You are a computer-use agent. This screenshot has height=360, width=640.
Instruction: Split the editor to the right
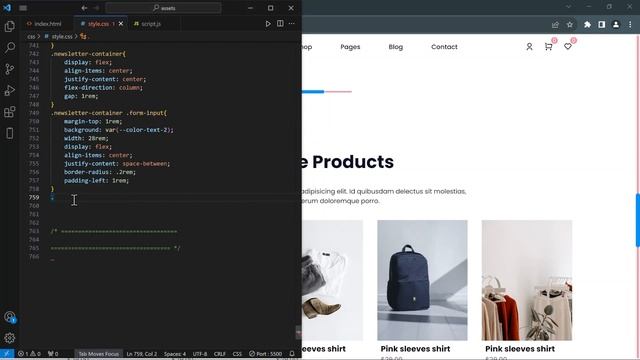pyautogui.click(x=280, y=24)
